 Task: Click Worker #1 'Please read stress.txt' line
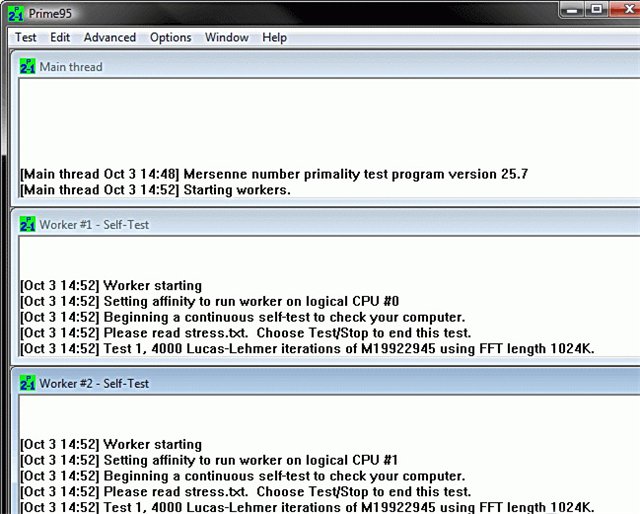[245, 333]
